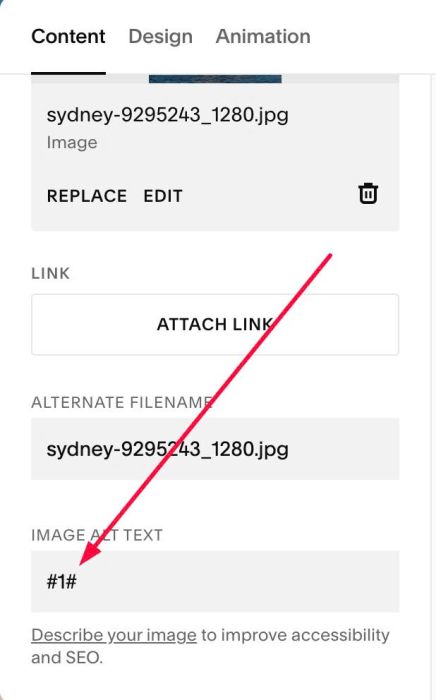Click the ATTACH LINK button
This screenshot has height=700, width=436.
(x=215, y=325)
